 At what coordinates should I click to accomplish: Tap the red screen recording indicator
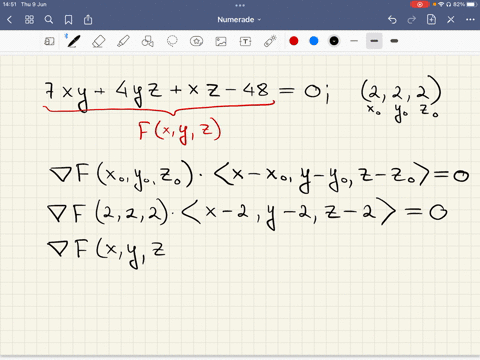(x=420, y=4)
